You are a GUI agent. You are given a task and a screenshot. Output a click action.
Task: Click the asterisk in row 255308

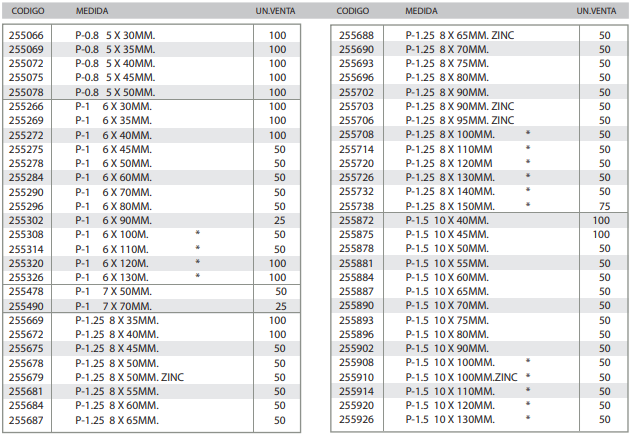tap(198, 234)
